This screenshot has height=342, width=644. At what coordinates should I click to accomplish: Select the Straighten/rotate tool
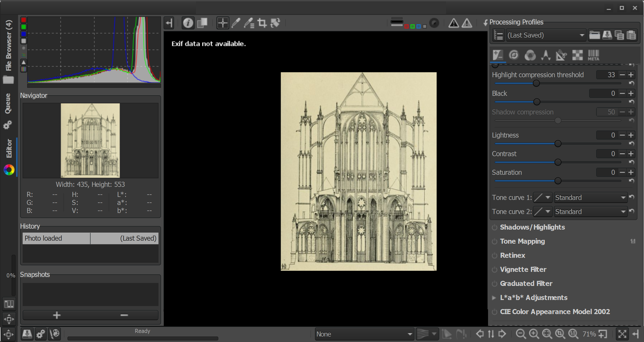(x=275, y=23)
